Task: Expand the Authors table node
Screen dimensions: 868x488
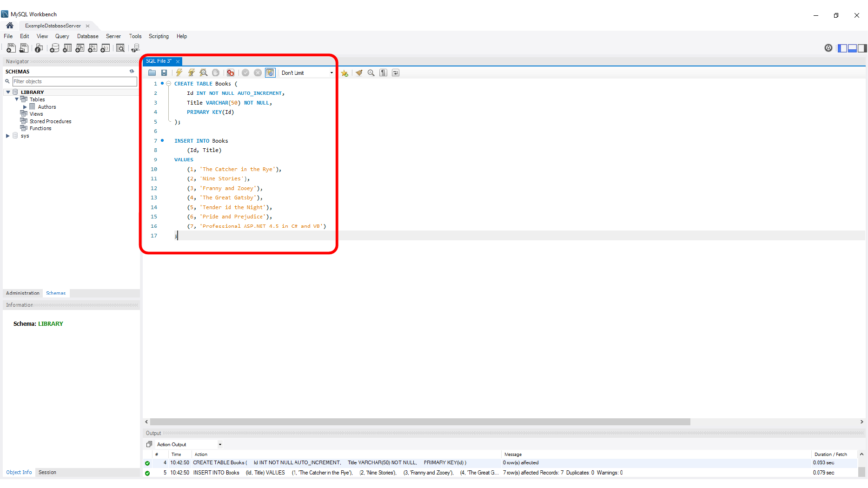Action: pos(25,107)
